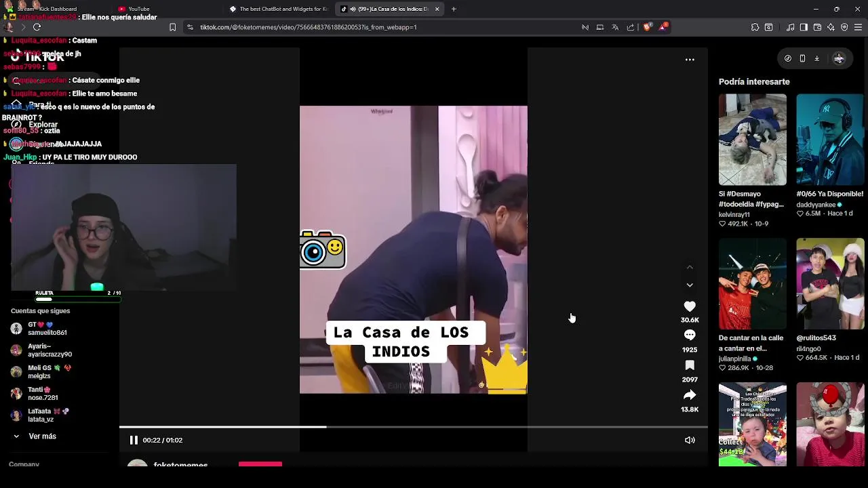This screenshot has width=868, height=488.
Task: Open Brave VPN shield icon
Action: (844, 27)
